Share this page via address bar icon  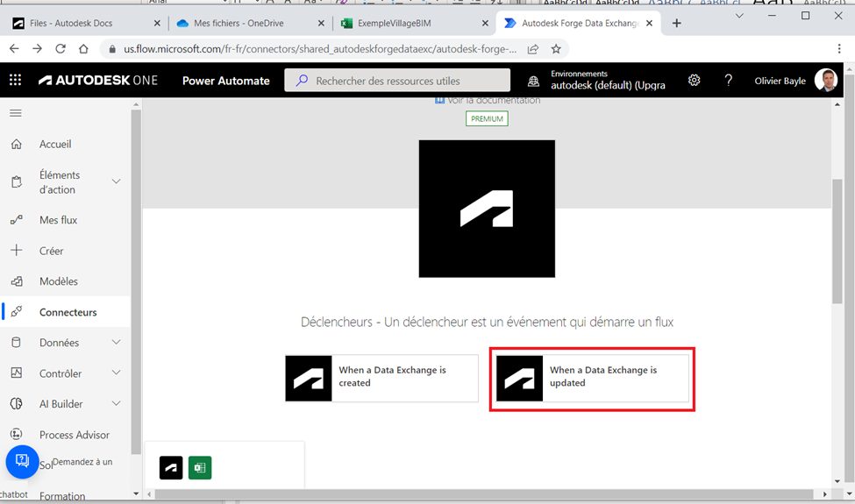pos(533,49)
